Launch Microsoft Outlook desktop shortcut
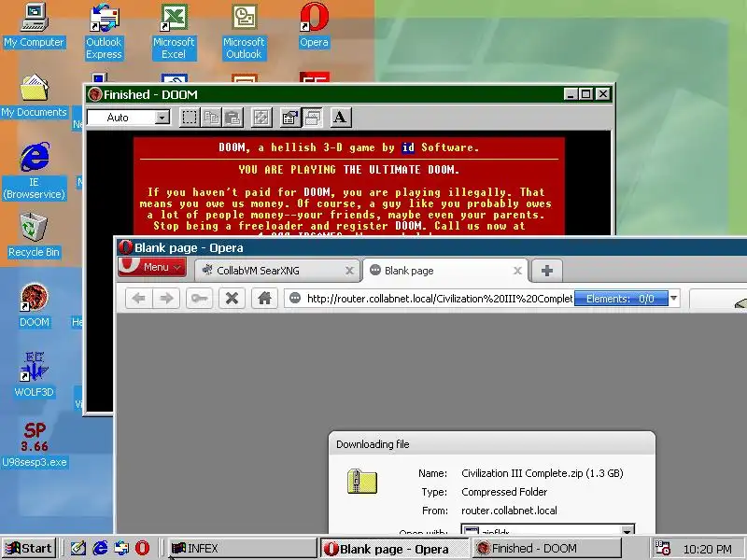Image resolution: width=747 pixels, height=560 pixels. 244,31
